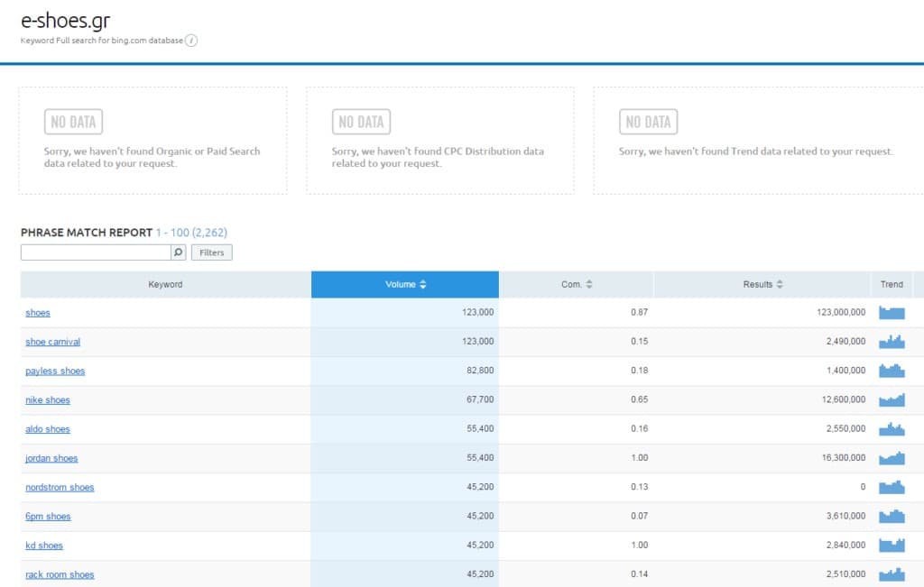Sort table by Volume column header
Screen dimensions: 924x587
405,284
